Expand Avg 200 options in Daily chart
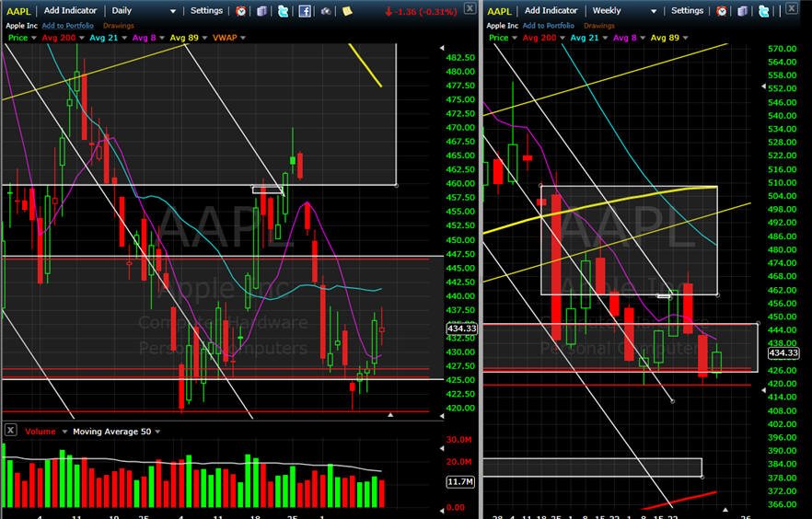This screenshot has width=812, height=519. point(81,38)
